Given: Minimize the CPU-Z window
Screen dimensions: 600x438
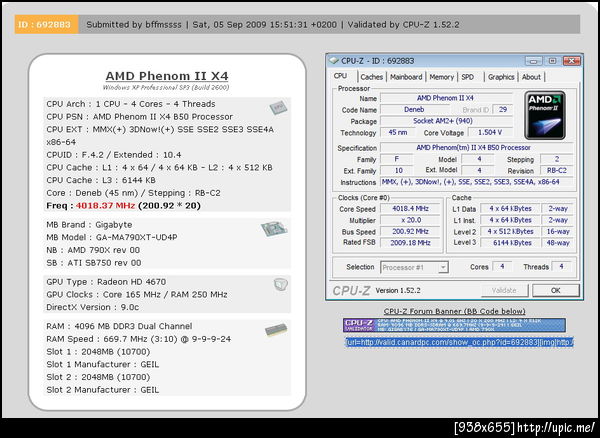Looking at the screenshot, I should pyautogui.click(x=533, y=61).
